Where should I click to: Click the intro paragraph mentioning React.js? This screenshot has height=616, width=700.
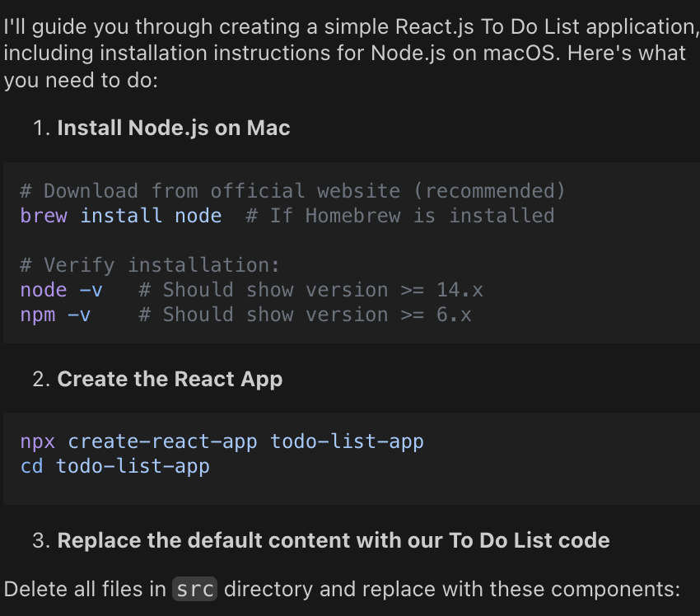[x=351, y=54]
